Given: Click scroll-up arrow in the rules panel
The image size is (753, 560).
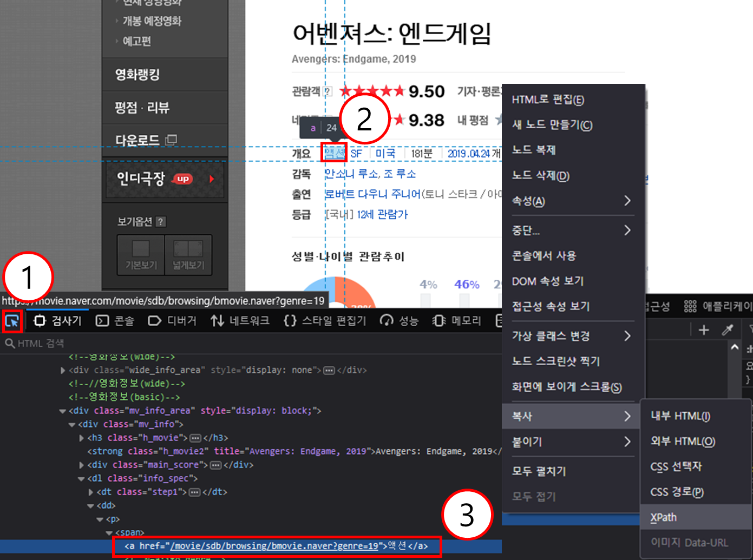Looking at the screenshot, I should 735,347.
